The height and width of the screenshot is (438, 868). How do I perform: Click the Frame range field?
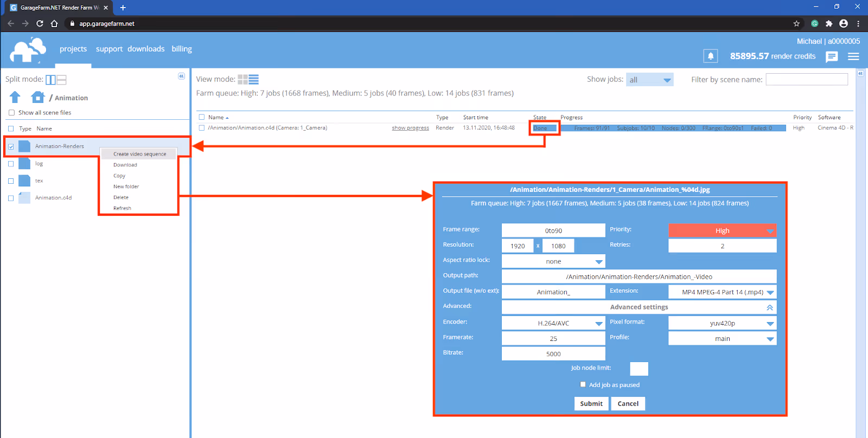pyautogui.click(x=553, y=230)
